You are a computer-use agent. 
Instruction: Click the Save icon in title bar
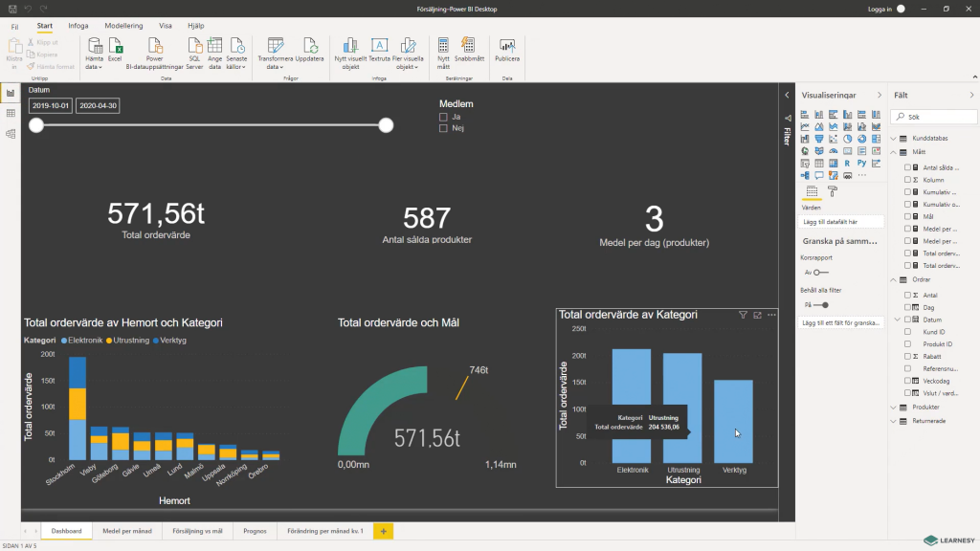click(12, 9)
